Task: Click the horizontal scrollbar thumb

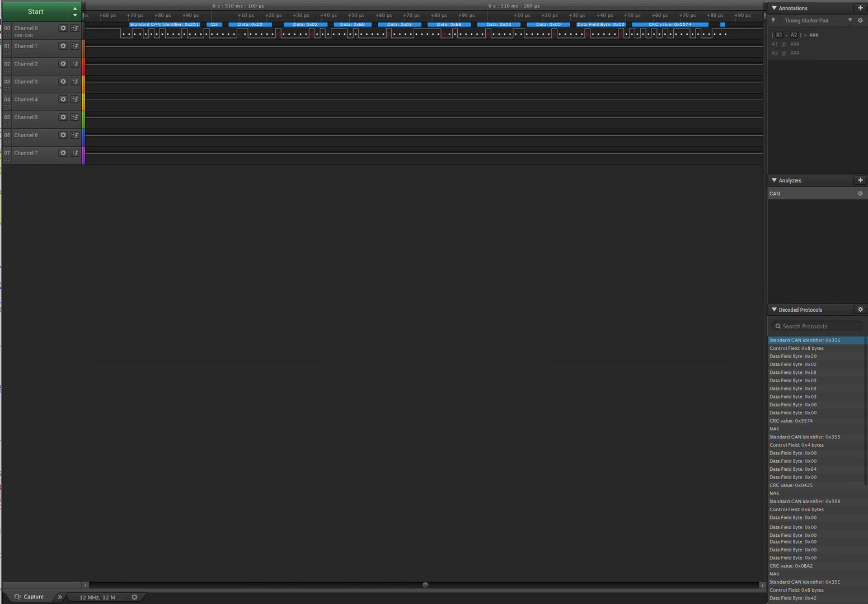Action: pos(425,585)
